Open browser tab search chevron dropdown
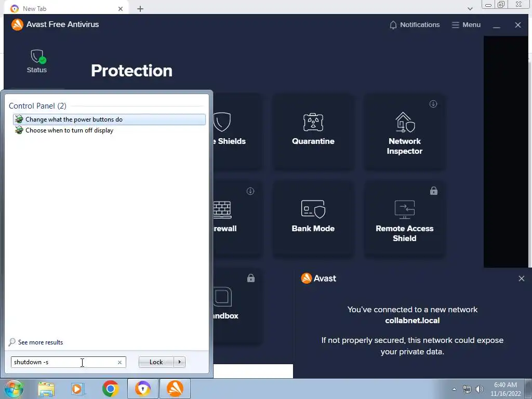This screenshot has height=399, width=532. click(x=470, y=9)
